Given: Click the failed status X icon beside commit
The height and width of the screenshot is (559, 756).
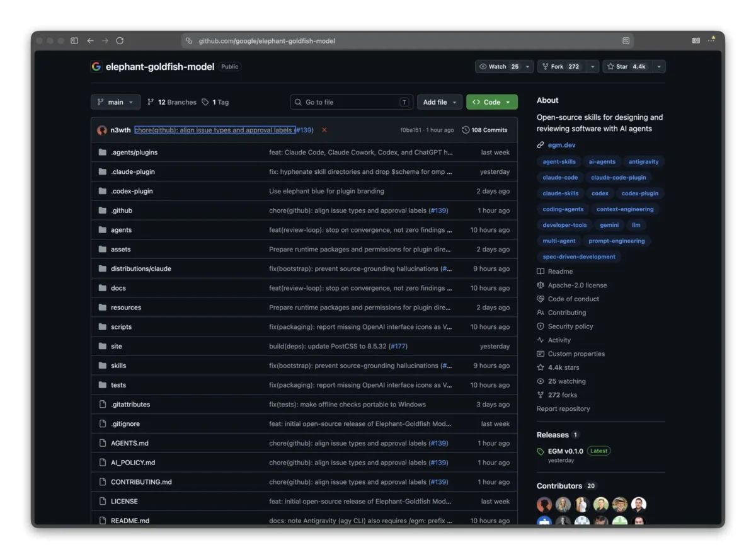Looking at the screenshot, I should point(324,130).
